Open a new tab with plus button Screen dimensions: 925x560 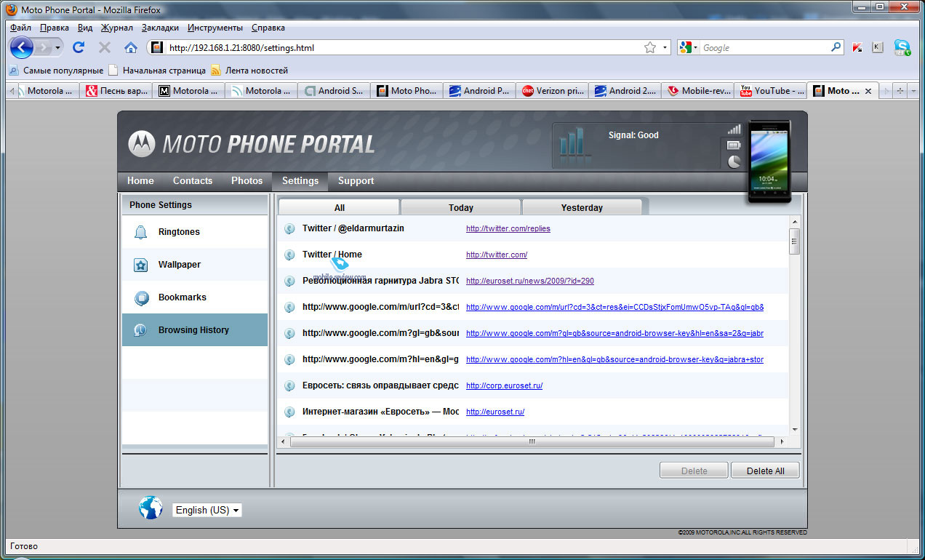(x=900, y=91)
